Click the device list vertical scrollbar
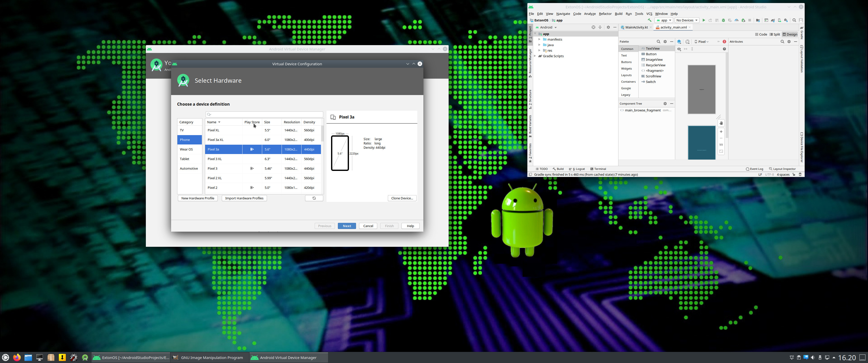 [322, 134]
